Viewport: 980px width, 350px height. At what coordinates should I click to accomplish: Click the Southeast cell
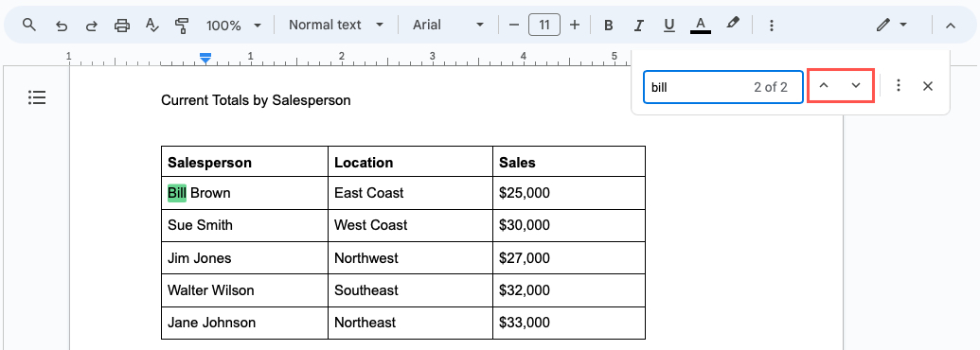410,290
